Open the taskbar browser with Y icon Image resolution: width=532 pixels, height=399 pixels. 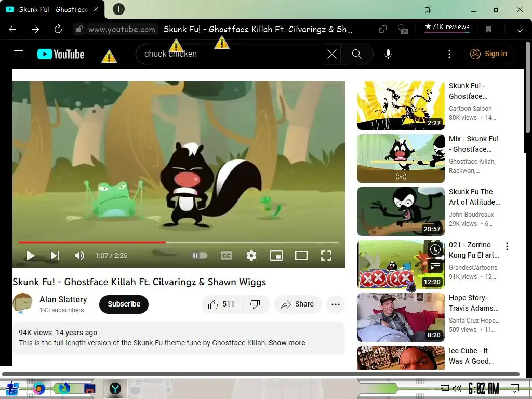[x=115, y=388]
